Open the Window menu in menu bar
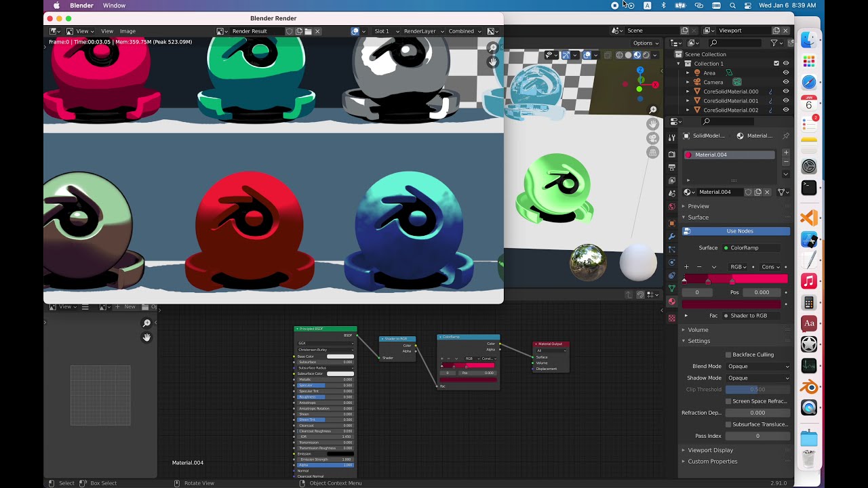Screen dimensions: 868x488 pos(114,5)
